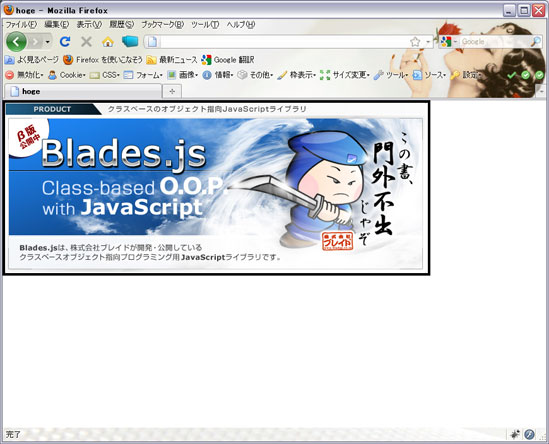Screen dimensions: 549x444
Task: Click the Firefox logo in title bar
Action: (8, 10)
